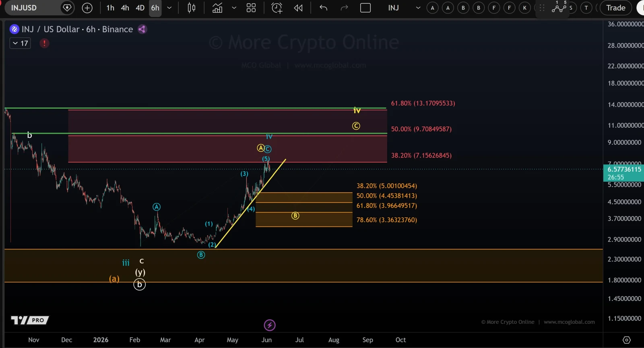Click the Trade button

pos(616,8)
